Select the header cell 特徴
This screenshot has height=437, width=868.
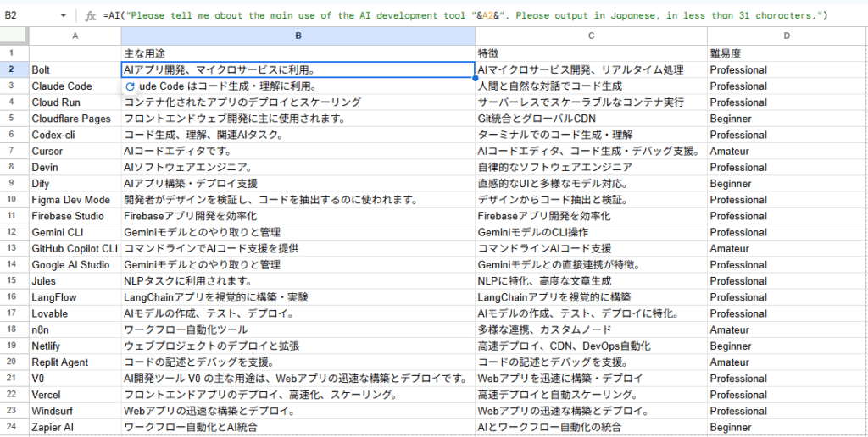(591, 53)
